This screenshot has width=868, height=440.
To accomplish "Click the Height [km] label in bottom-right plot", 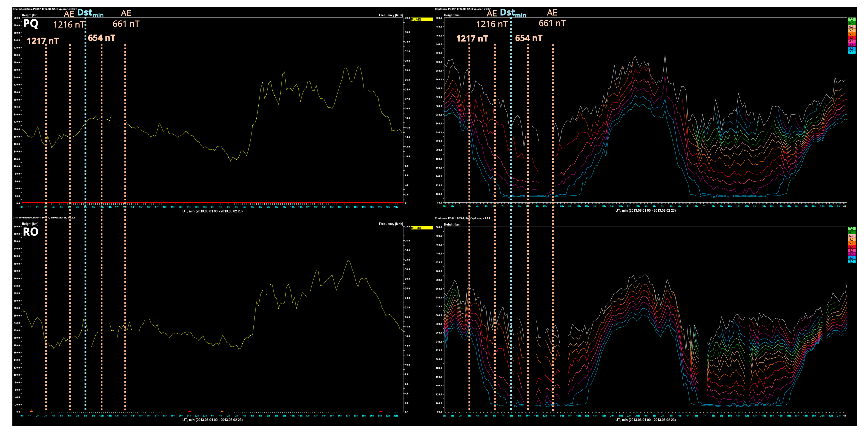I will point(452,224).
